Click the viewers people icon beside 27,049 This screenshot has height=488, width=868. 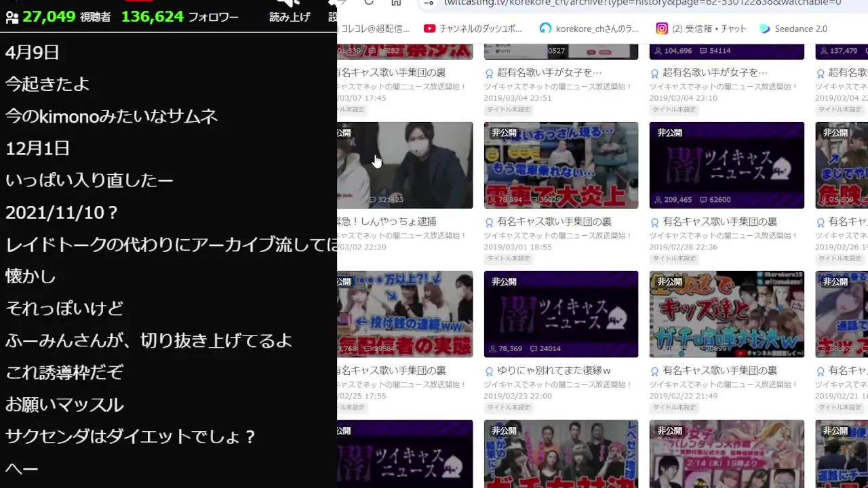12,17
